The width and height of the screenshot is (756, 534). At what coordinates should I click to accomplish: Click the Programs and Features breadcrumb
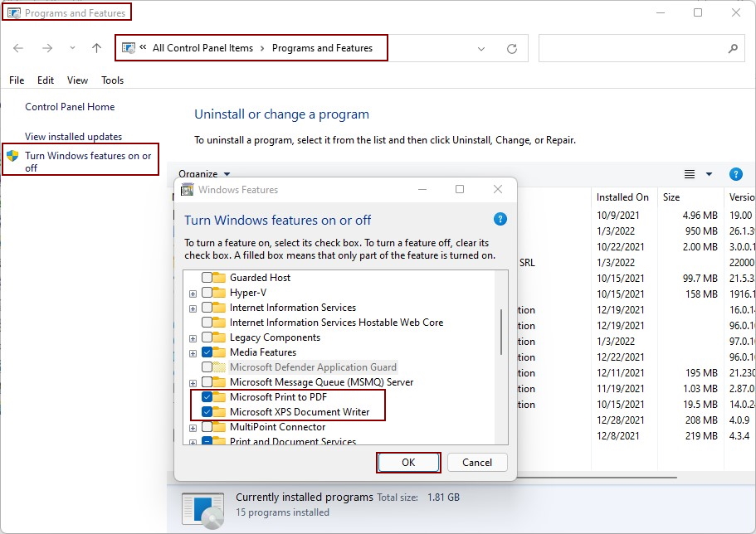[322, 48]
